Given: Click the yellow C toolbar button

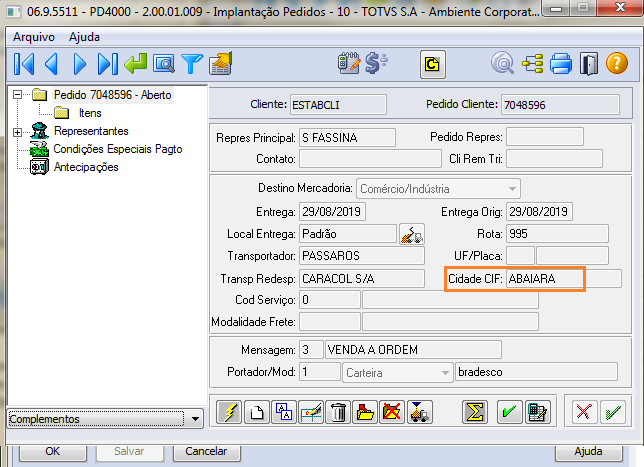Looking at the screenshot, I should point(432,64).
